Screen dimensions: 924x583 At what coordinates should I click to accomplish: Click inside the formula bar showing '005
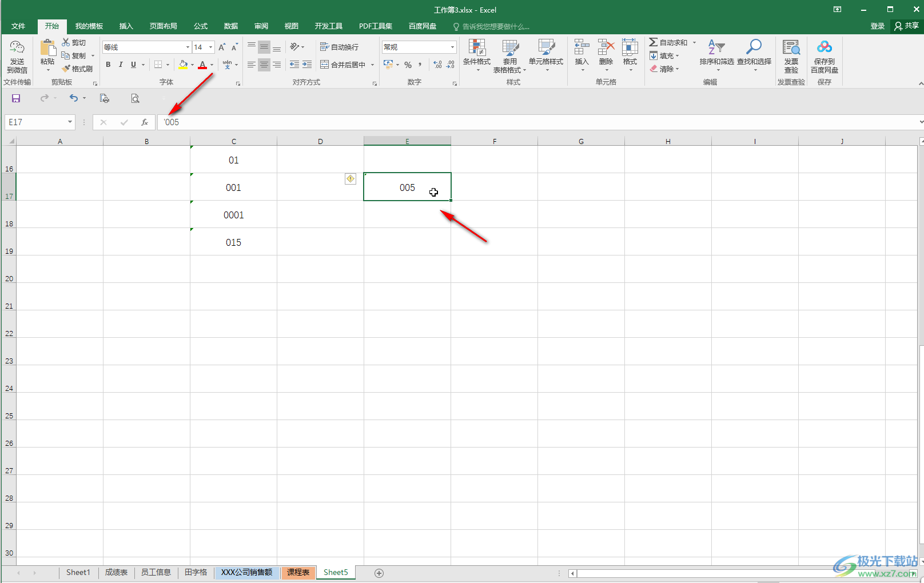point(537,122)
